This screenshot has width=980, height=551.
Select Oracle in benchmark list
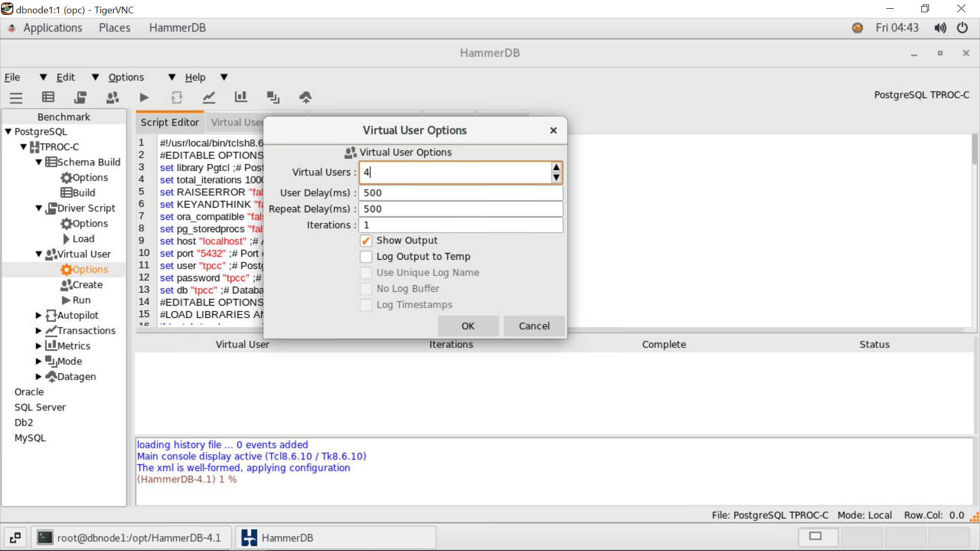29,392
